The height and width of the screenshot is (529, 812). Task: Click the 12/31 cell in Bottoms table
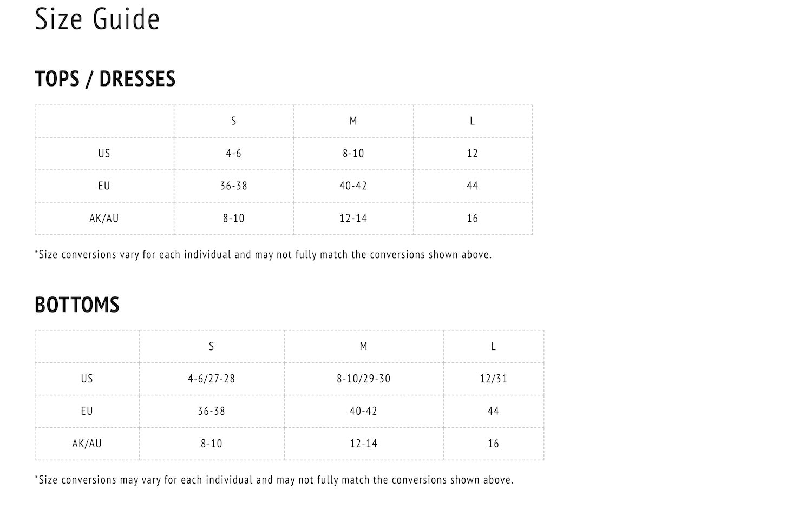pos(493,379)
